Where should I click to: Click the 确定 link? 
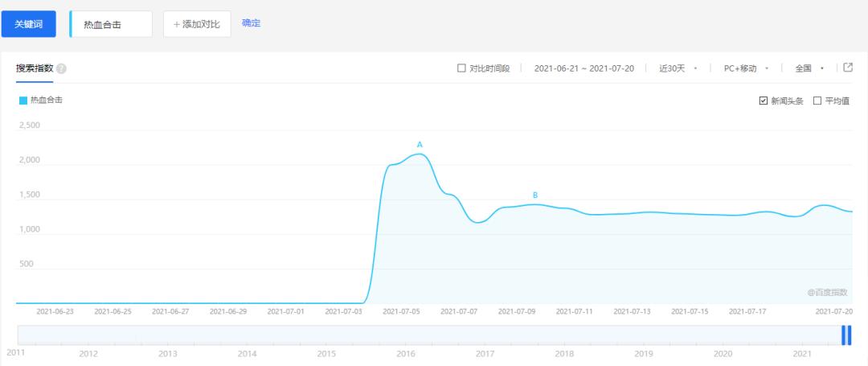pos(251,23)
